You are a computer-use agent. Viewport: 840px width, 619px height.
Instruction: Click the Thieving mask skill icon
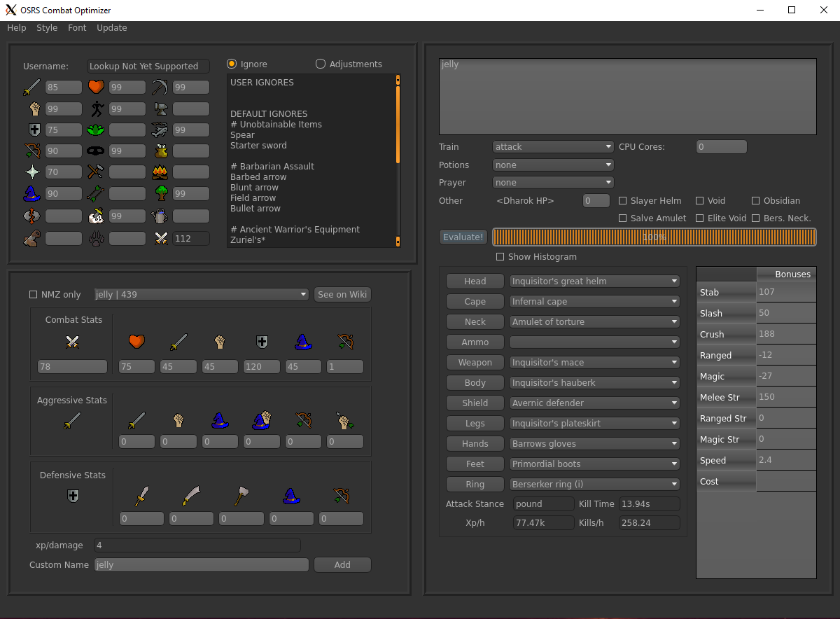point(96,151)
